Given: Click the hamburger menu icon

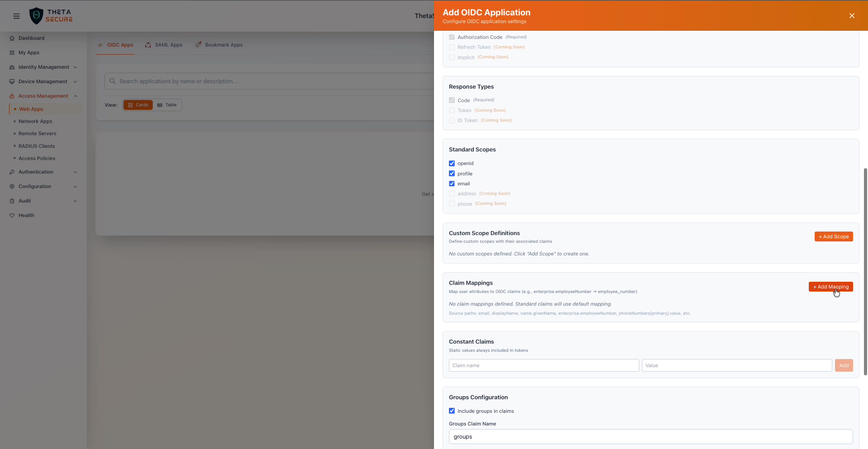Looking at the screenshot, I should pyautogui.click(x=16, y=16).
